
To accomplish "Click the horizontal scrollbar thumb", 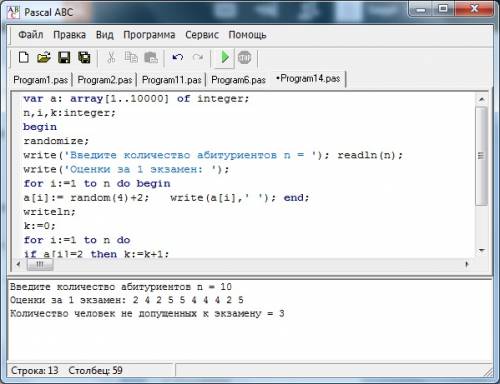I will [40, 265].
